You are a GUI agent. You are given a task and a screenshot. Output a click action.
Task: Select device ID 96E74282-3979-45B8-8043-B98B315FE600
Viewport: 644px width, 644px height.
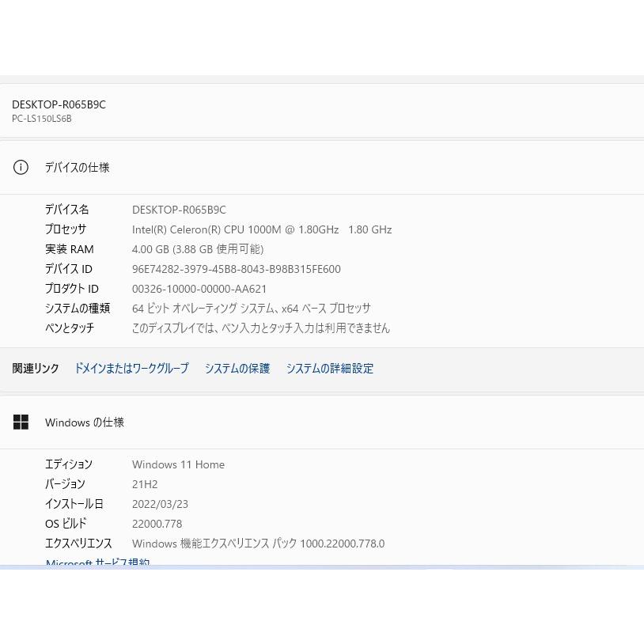pyautogui.click(x=237, y=269)
